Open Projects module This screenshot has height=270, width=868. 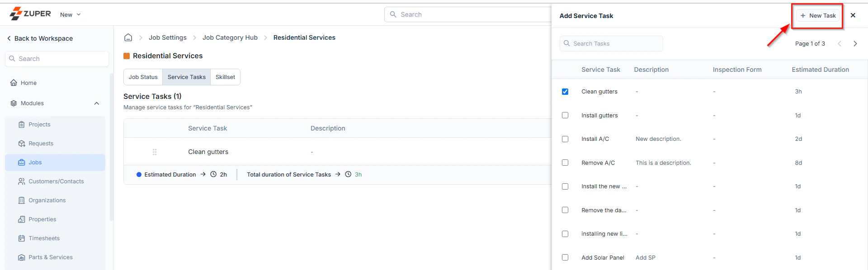[x=55, y=125]
